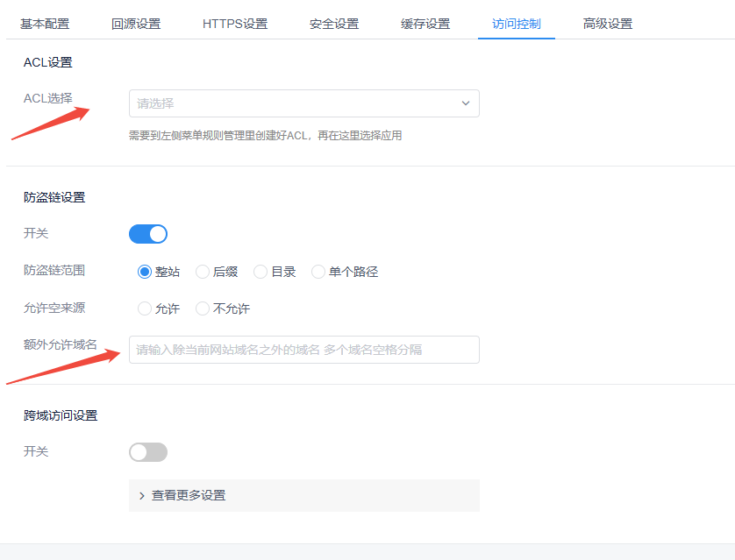
Task: Click the chevron beside 查看更多设置
Action: coord(142,495)
